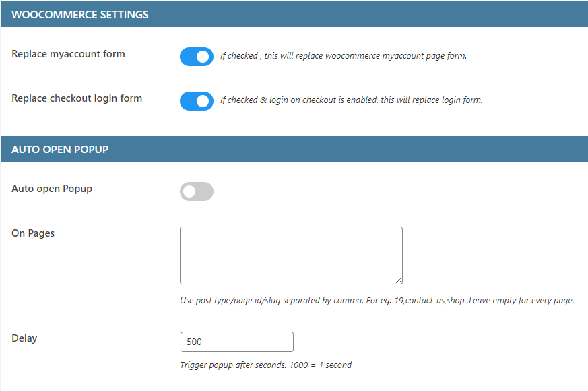The image size is (588, 391).
Task: Click the checkout login form description text
Action: 352,100
